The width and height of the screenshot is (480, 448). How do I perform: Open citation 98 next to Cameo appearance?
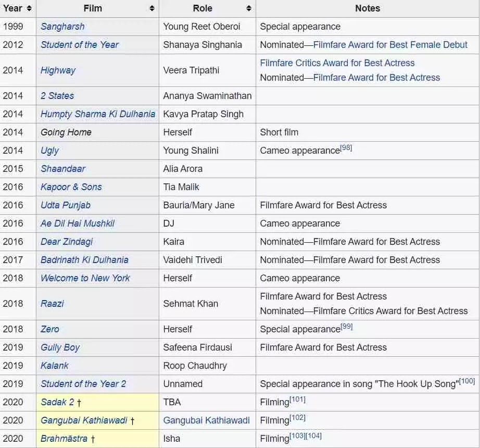coord(346,148)
